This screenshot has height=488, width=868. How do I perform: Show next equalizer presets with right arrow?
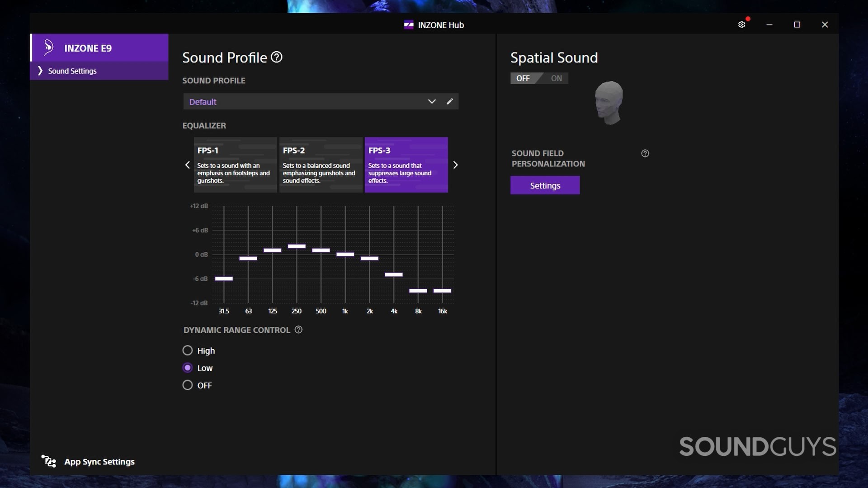(x=455, y=165)
